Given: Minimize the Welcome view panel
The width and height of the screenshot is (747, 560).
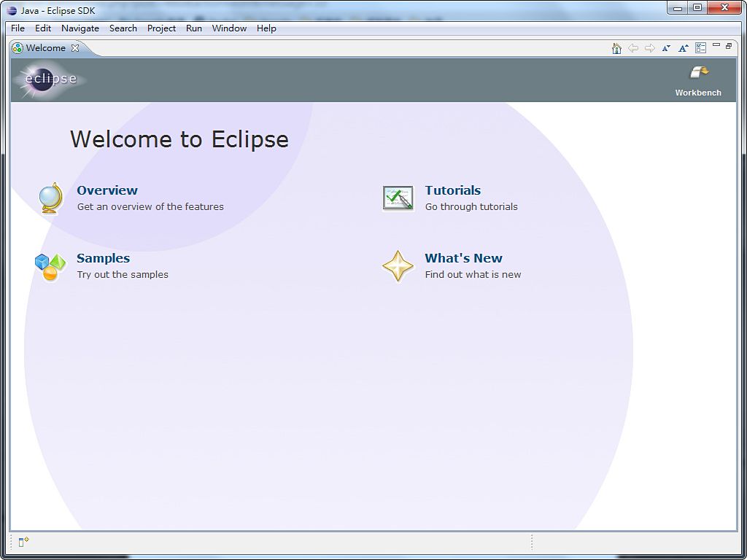Looking at the screenshot, I should (x=716, y=44).
